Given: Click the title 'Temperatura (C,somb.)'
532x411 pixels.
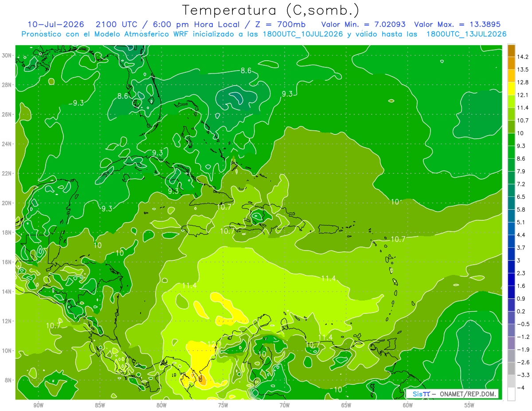Looking at the screenshot, I should [x=270, y=10].
